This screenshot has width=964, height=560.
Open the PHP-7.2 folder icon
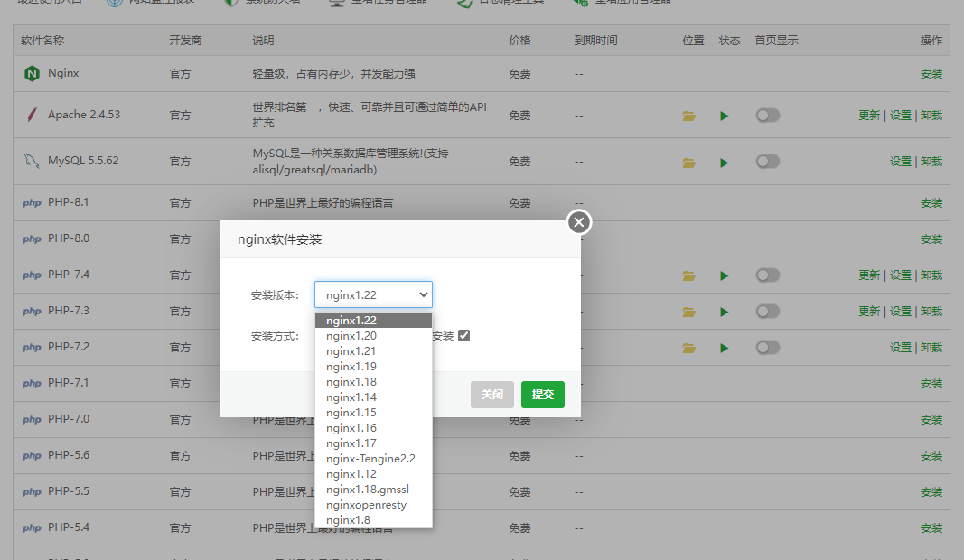click(688, 349)
